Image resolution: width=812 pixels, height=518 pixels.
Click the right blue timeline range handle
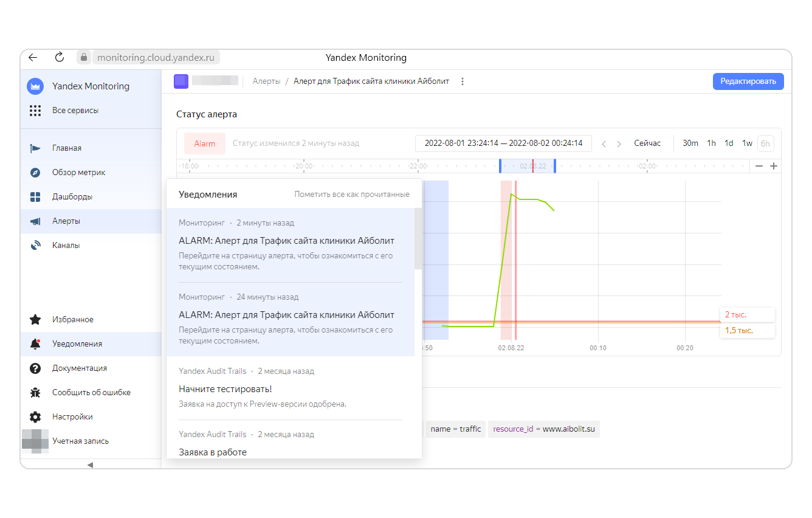555,166
